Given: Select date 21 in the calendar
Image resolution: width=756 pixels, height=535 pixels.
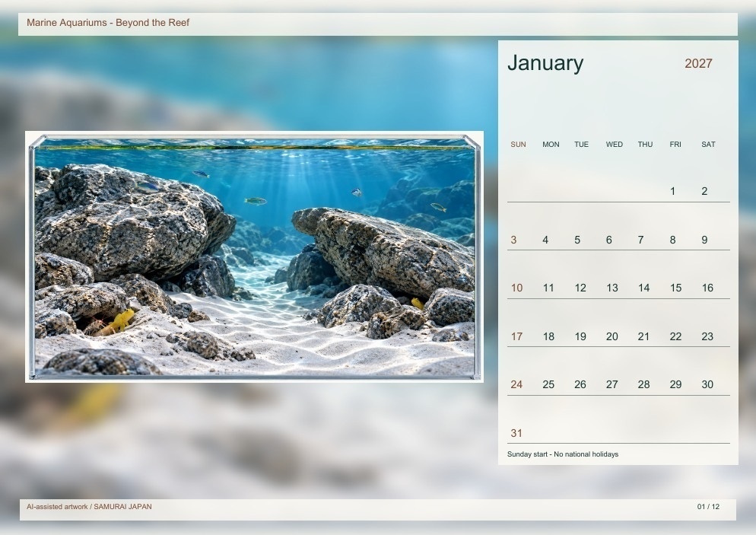Looking at the screenshot, I should point(644,336).
